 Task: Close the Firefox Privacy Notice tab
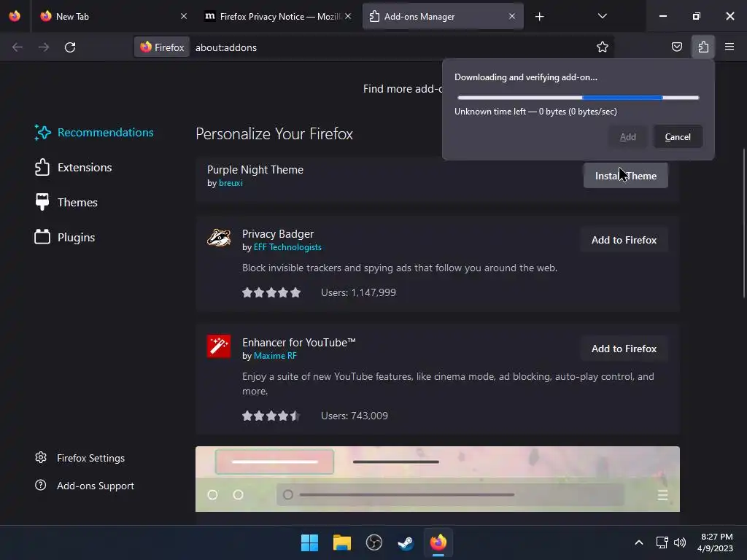coord(348,16)
